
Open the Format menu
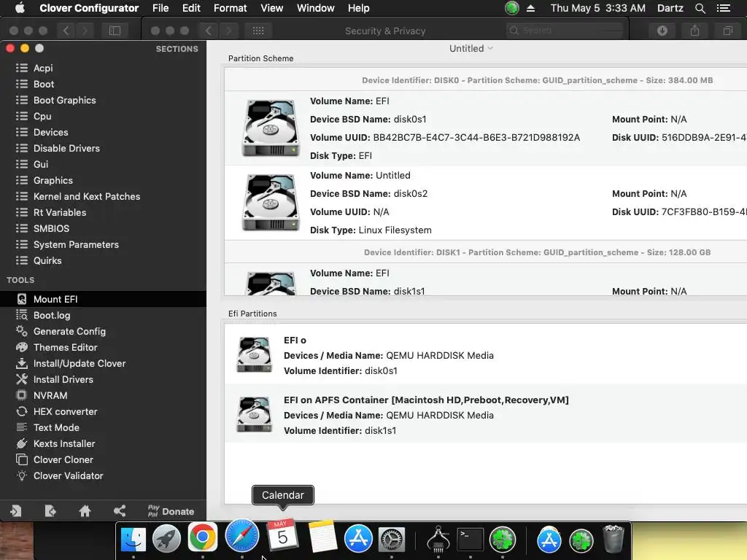coord(230,8)
